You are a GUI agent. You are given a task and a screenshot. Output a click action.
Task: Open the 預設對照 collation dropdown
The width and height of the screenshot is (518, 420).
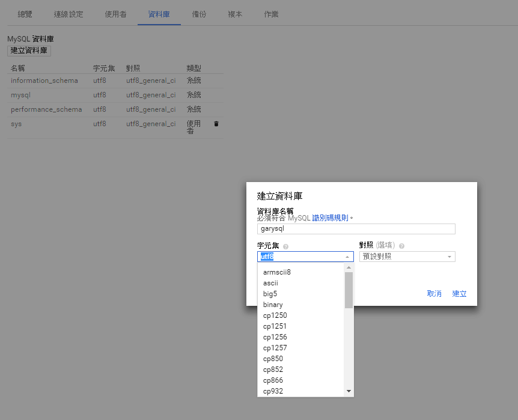pos(407,257)
